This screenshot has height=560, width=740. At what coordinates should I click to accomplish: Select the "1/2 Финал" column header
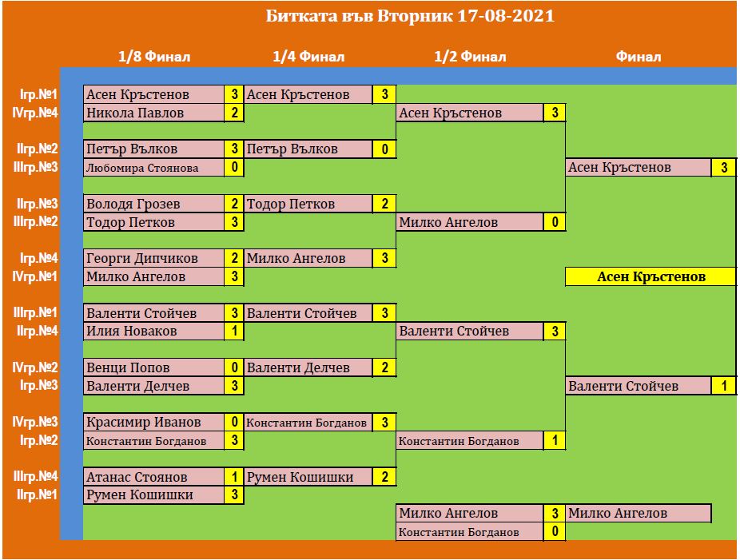470,57
